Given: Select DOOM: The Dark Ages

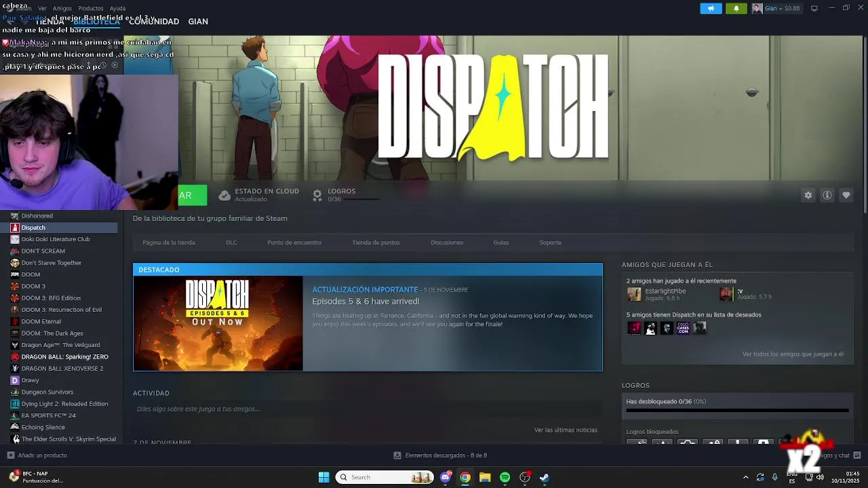Looking at the screenshot, I should click(52, 333).
